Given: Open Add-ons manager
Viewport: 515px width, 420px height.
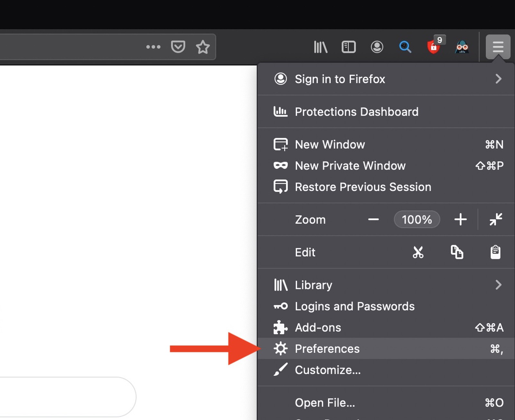Looking at the screenshot, I should click(x=386, y=328).
